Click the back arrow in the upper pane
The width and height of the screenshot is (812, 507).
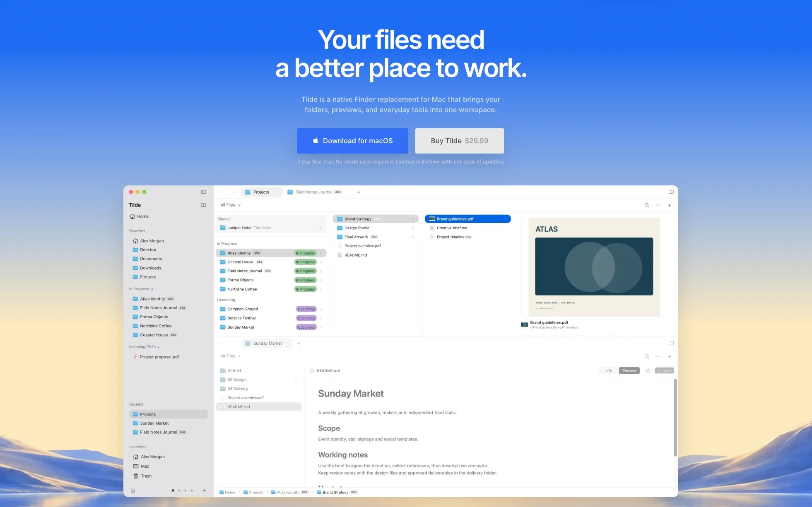[222, 192]
